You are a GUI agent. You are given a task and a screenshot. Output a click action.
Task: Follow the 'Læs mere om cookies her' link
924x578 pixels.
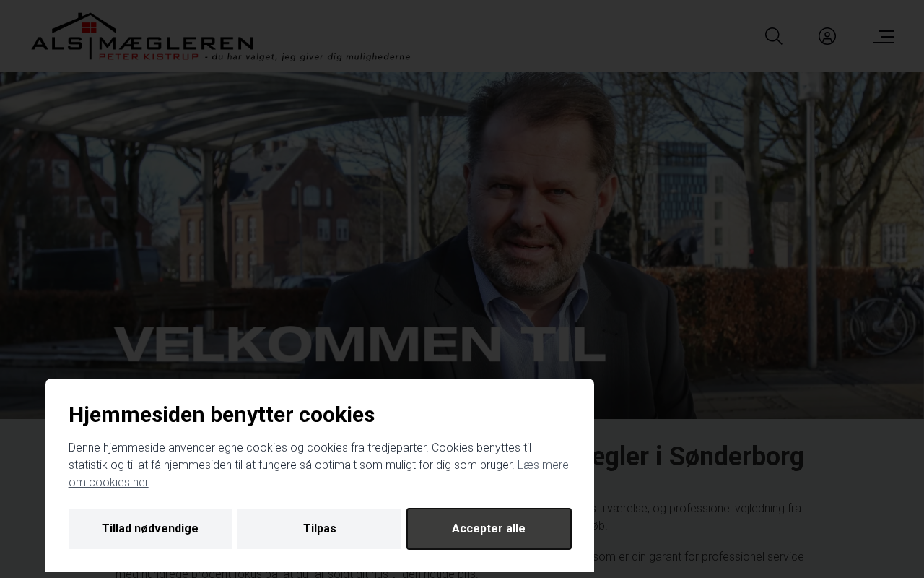318,473
